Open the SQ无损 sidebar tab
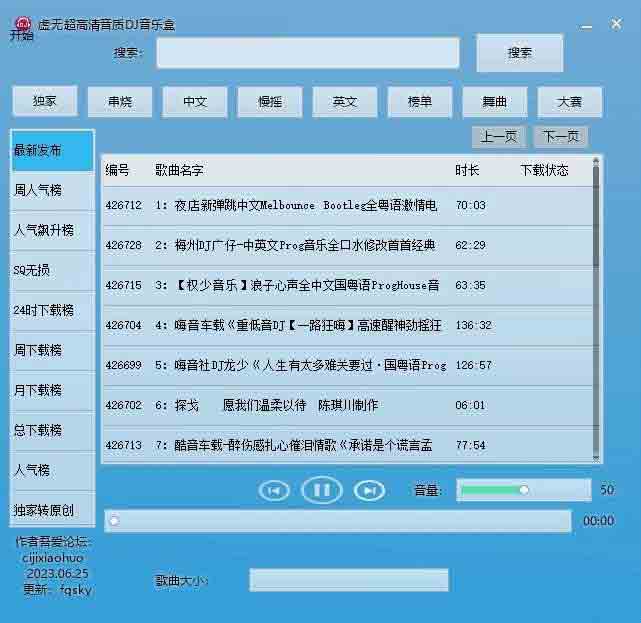 tap(52, 270)
